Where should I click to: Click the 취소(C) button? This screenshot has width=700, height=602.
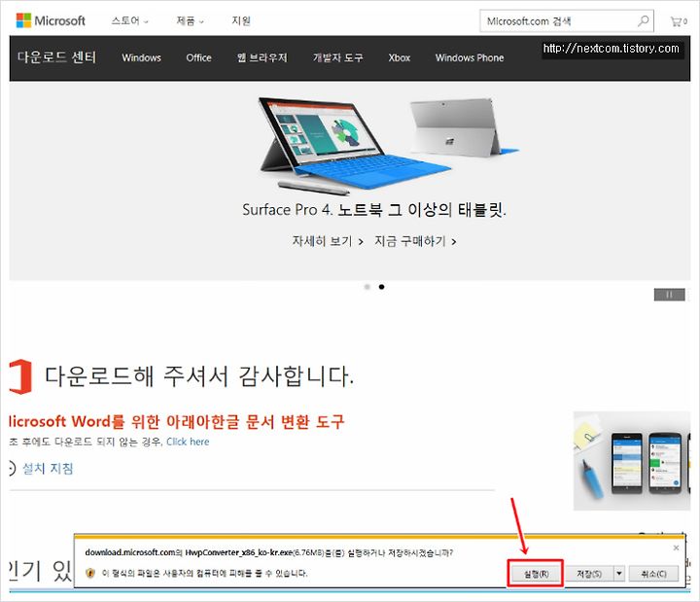(654, 574)
